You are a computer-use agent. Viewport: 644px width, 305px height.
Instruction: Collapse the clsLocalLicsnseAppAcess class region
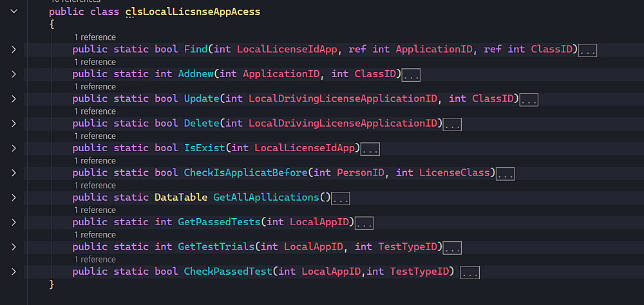pyautogui.click(x=14, y=12)
